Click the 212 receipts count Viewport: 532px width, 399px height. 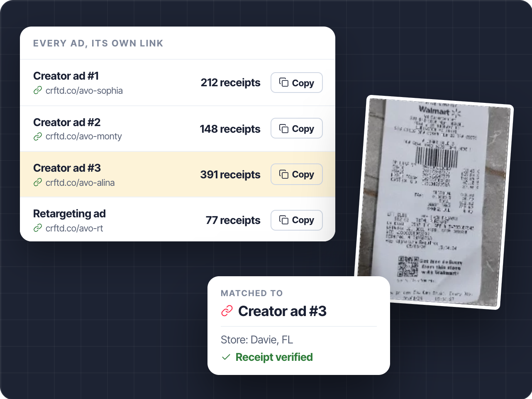point(231,83)
